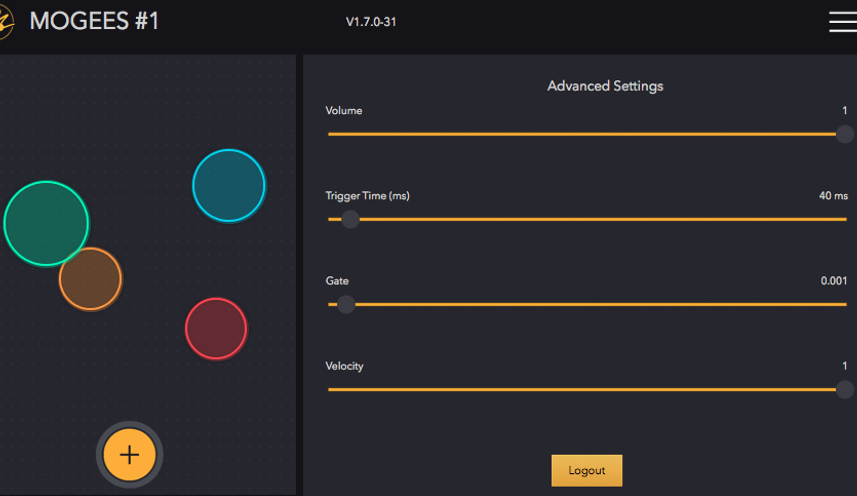This screenshot has width=857, height=496.
Task: Click the 40 ms trigger time value
Action: coord(833,196)
